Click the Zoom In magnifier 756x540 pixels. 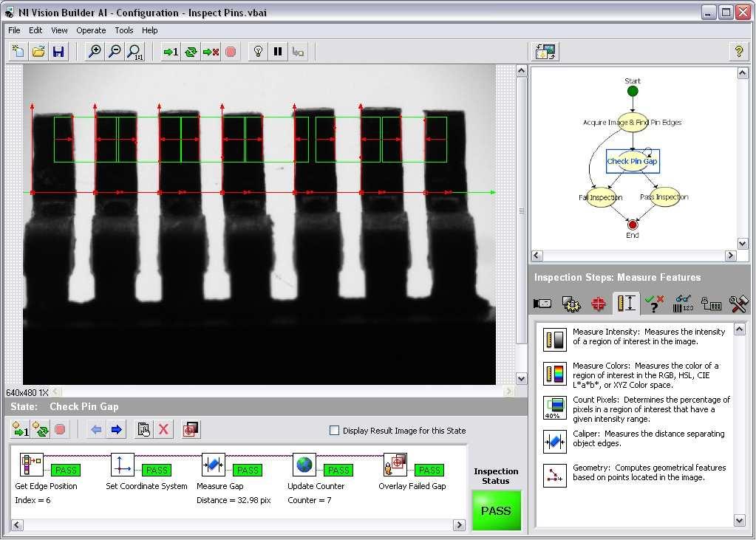95,52
